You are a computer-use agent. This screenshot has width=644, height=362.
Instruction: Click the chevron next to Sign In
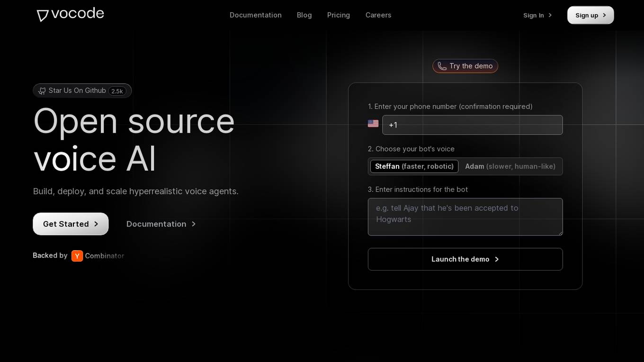tap(550, 15)
